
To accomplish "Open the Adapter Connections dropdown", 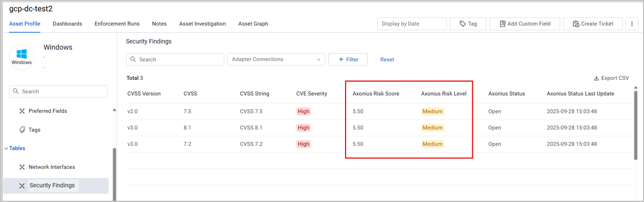I will point(276,59).
